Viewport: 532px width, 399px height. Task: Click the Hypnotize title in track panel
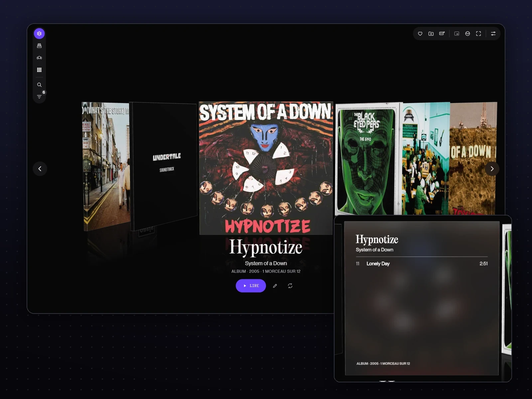[377, 239]
